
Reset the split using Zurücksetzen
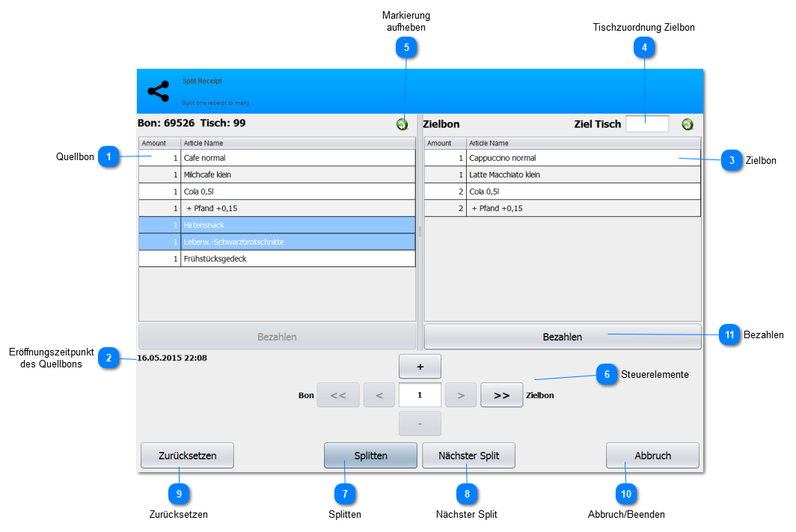187,456
